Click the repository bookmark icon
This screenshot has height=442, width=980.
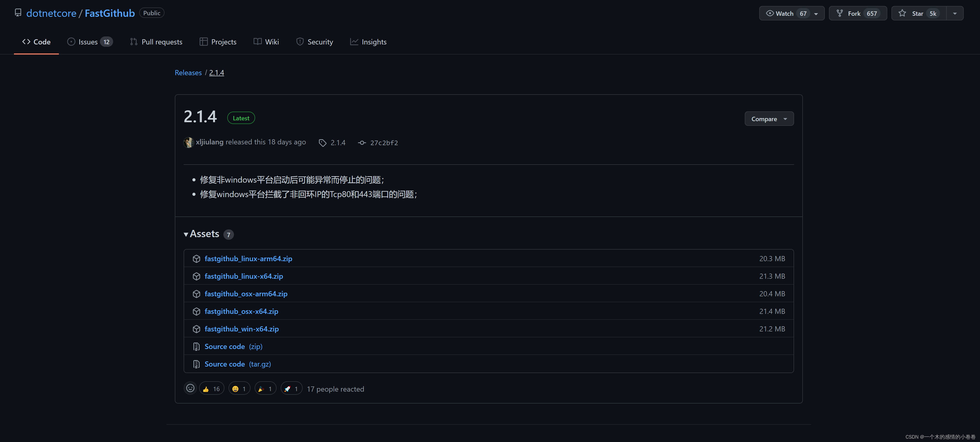click(x=18, y=13)
